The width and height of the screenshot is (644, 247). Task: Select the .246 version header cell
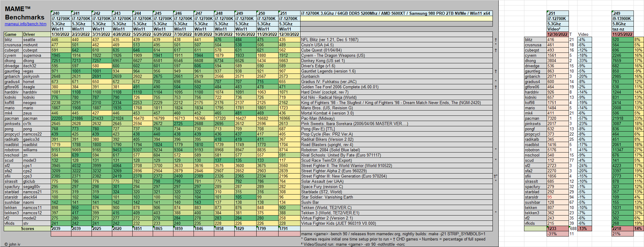183,13
